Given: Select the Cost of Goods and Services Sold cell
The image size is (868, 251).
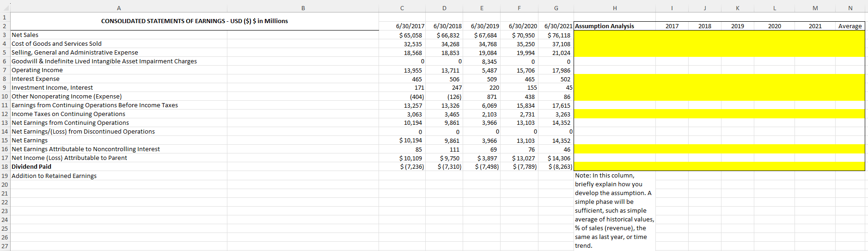Looking at the screenshot, I should tap(119, 43).
